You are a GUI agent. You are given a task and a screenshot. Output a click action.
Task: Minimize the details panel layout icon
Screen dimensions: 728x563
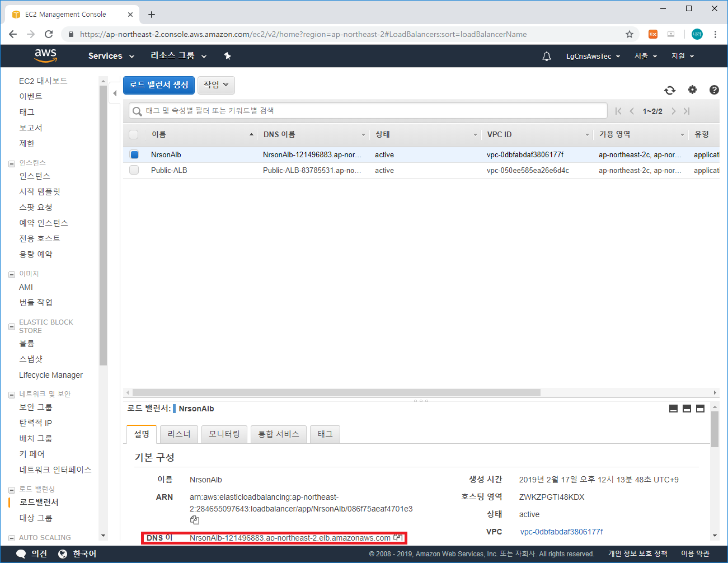674,409
